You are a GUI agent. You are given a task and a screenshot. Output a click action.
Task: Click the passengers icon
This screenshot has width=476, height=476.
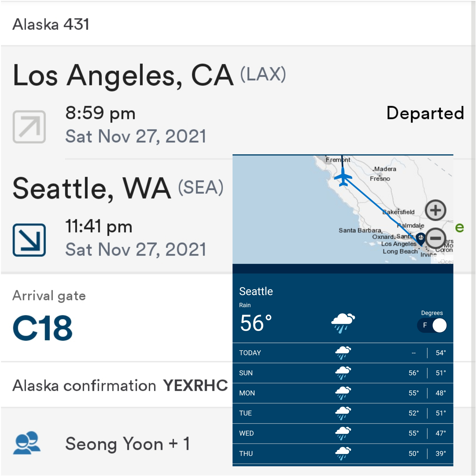pos(27,443)
